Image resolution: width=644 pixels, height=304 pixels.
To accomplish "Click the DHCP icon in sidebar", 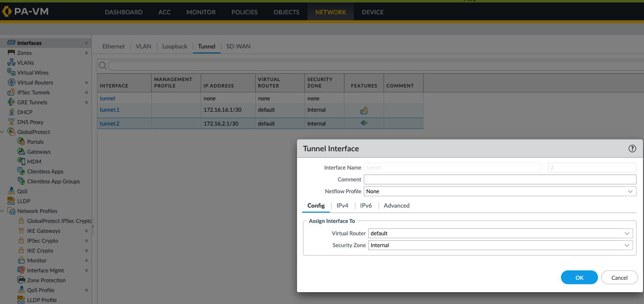I will point(11,112).
